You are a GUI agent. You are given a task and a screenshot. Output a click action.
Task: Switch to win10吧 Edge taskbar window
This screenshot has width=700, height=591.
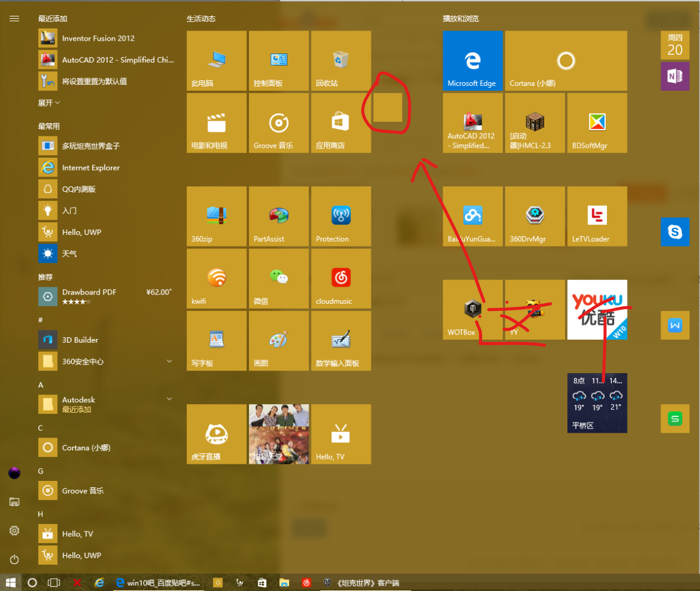tap(159, 582)
